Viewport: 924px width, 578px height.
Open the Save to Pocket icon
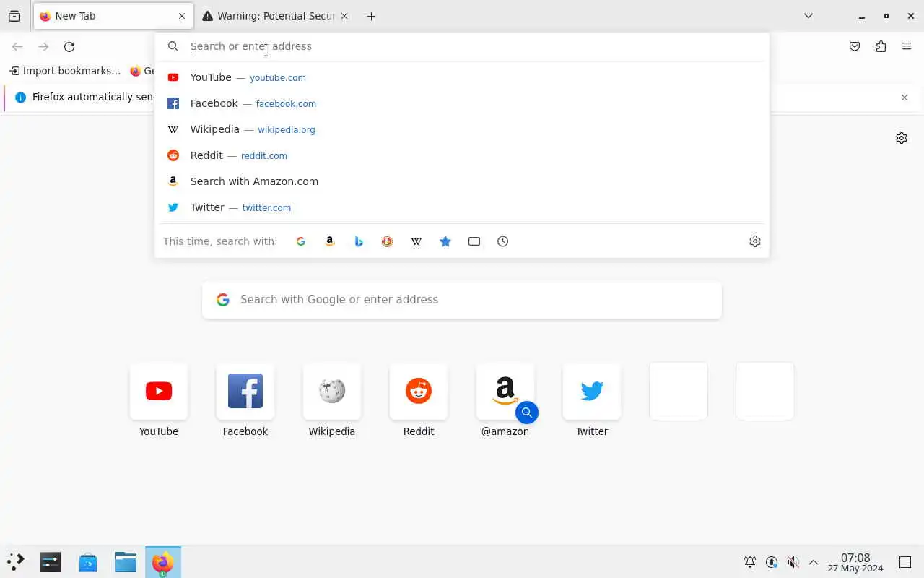(855, 46)
